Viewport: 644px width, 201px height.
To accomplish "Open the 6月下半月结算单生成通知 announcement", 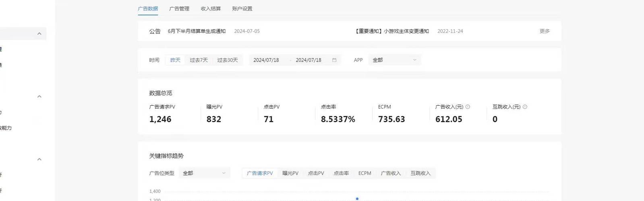I will point(197,31).
